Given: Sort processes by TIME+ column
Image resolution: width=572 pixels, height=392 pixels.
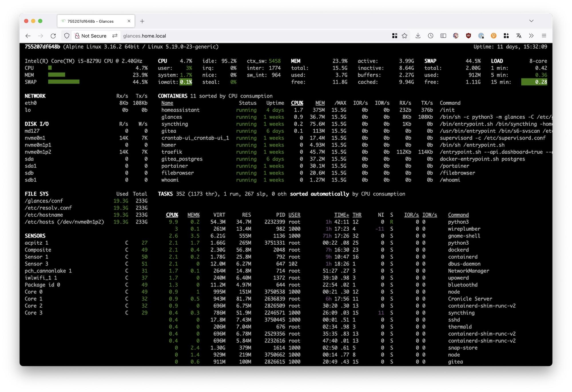Looking at the screenshot, I should click(x=342, y=215).
